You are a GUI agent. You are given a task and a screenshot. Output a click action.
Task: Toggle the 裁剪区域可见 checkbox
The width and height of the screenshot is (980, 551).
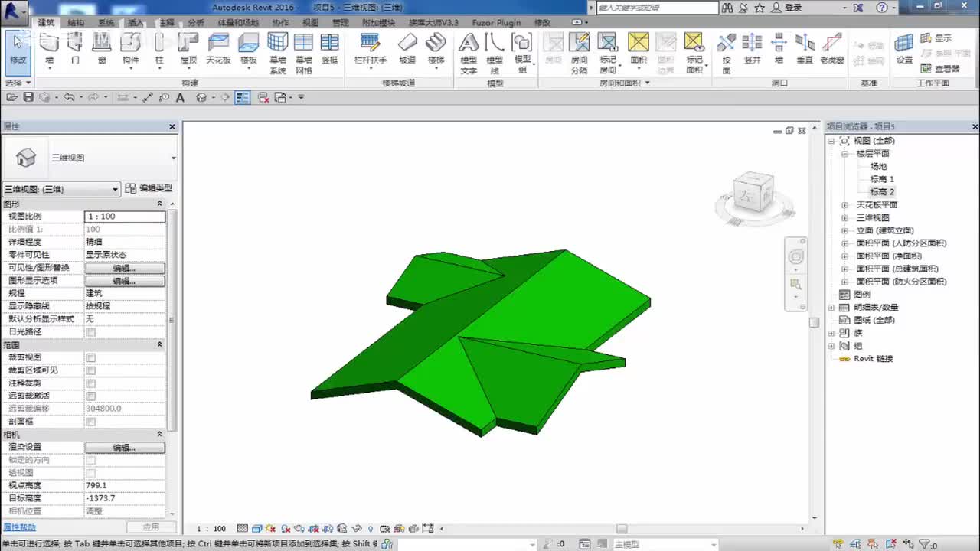(x=91, y=370)
